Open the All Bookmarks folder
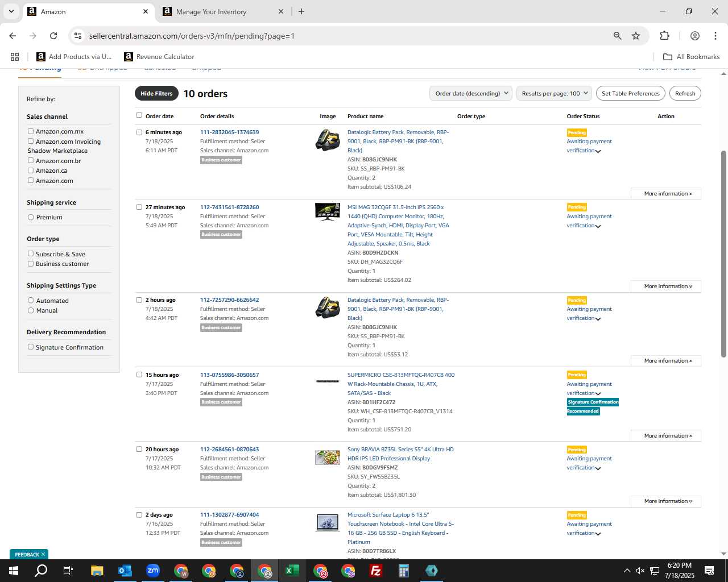This screenshot has height=582, width=728. pos(692,57)
